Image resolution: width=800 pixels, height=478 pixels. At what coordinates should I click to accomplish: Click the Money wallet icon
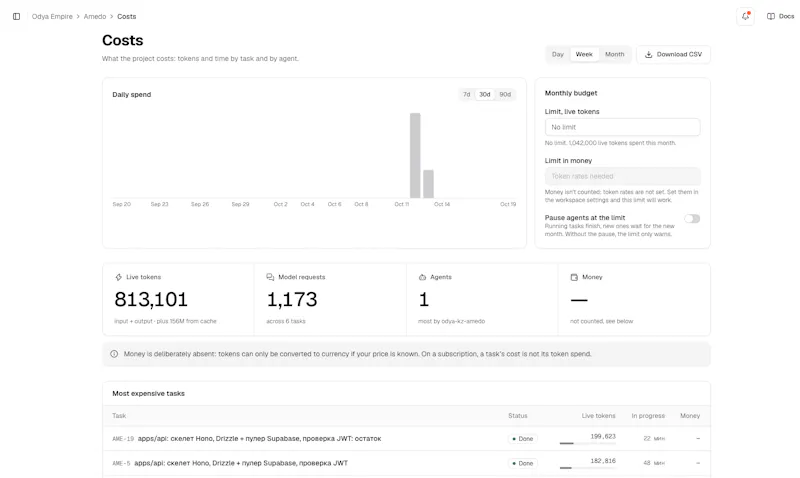tap(574, 277)
